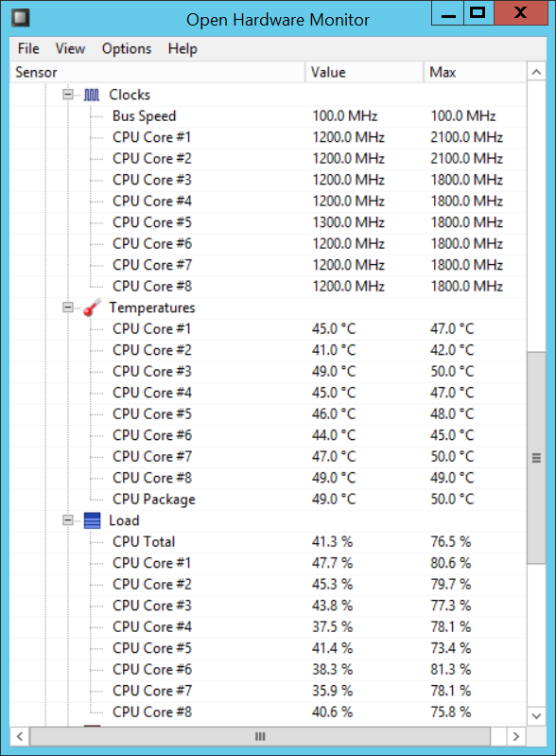Click the Sensor column header

[158, 72]
